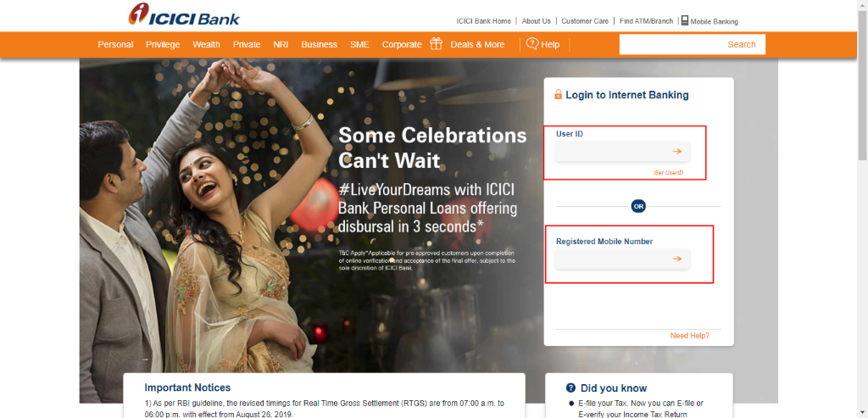Click the Need Help? link
This screenshot has height=418, width=868.
click(689, 336)
